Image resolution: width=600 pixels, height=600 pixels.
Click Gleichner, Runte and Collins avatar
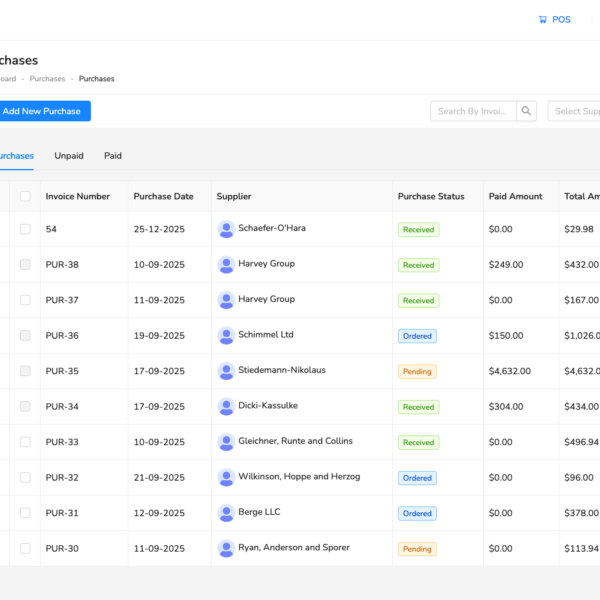click(x=226, y=442)
